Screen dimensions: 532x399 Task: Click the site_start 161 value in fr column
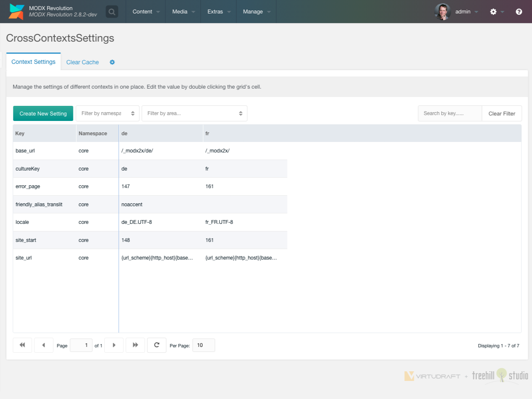245,240
